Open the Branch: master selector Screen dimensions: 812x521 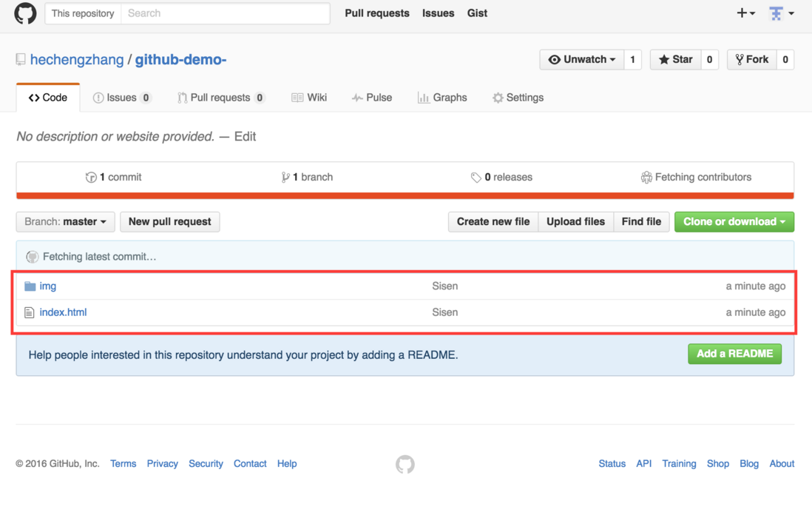pos(65,222)
